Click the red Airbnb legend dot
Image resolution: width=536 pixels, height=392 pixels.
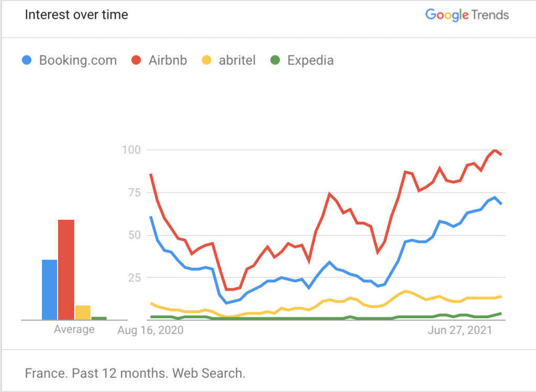pyautogui.click(x=136, y=60)
